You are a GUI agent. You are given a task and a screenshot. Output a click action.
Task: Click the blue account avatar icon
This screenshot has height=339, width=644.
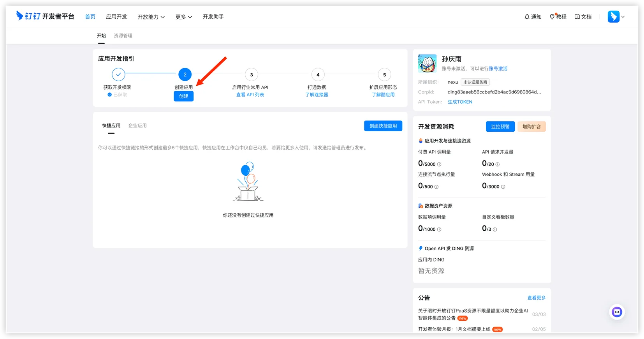(613, 17)
